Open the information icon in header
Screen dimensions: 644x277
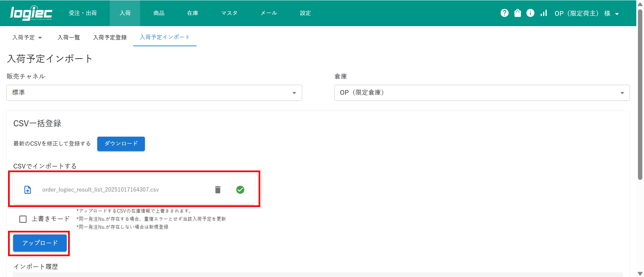530,13
